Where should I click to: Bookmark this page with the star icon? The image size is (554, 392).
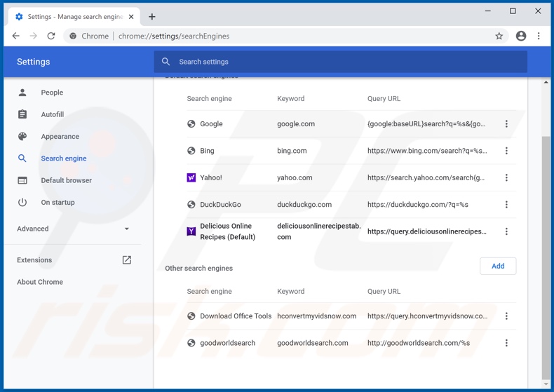point(499,36)
